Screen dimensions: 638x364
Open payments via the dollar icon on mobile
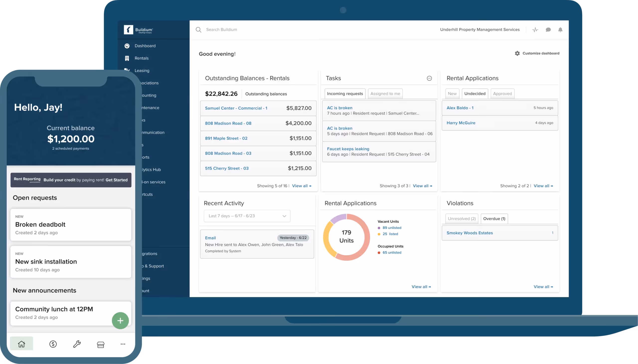[53, 344]
